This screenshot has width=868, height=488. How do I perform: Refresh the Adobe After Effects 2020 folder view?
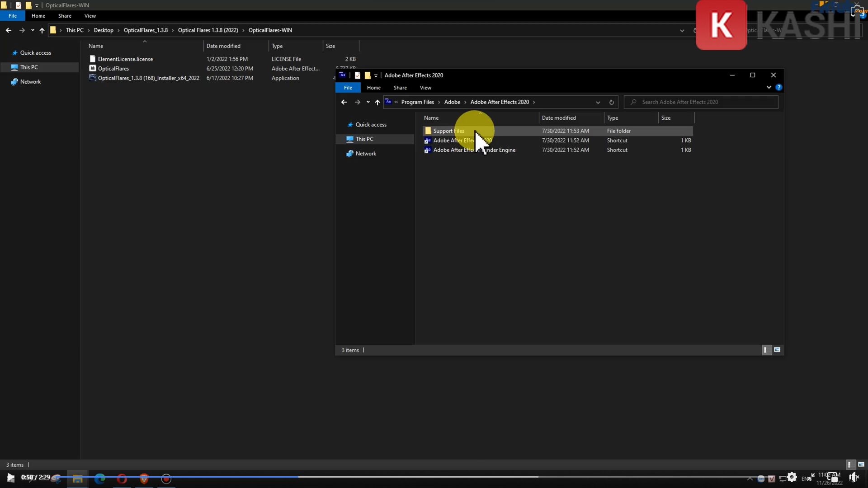(x=612, y=102)
